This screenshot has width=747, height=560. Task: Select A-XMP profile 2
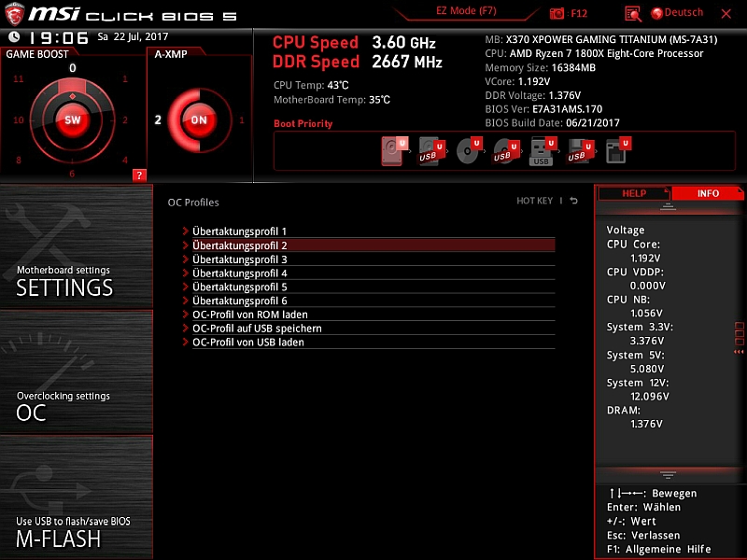[x=158, y=120]
